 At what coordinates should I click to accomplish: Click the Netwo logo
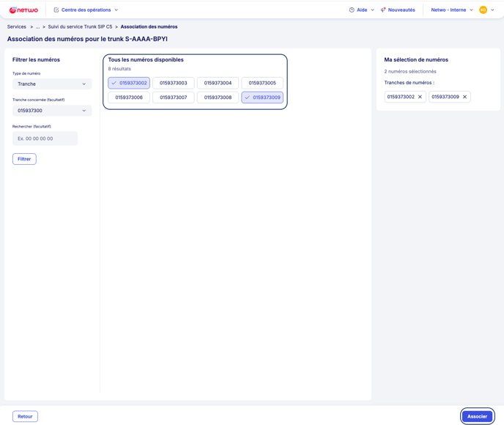coord(23,10)
